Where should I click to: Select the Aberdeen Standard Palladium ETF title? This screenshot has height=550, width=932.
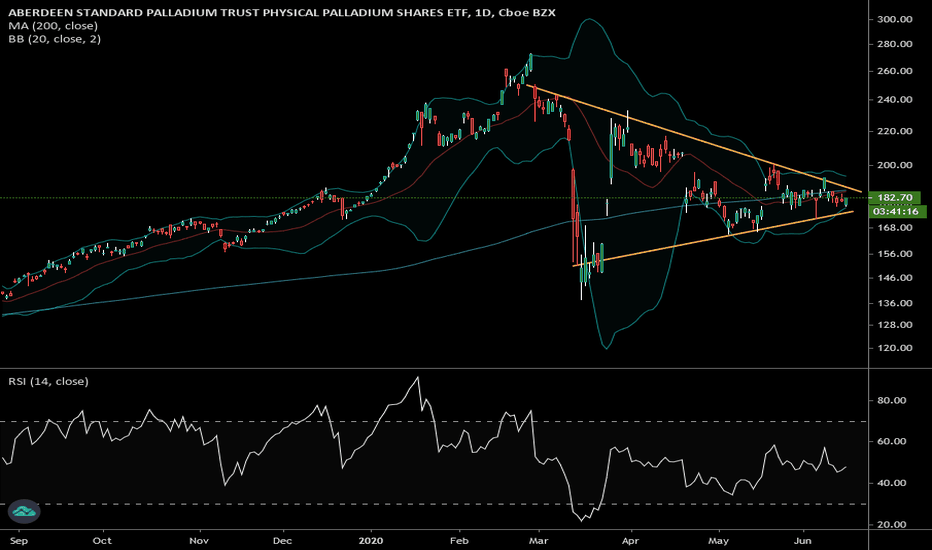[282, 12]
